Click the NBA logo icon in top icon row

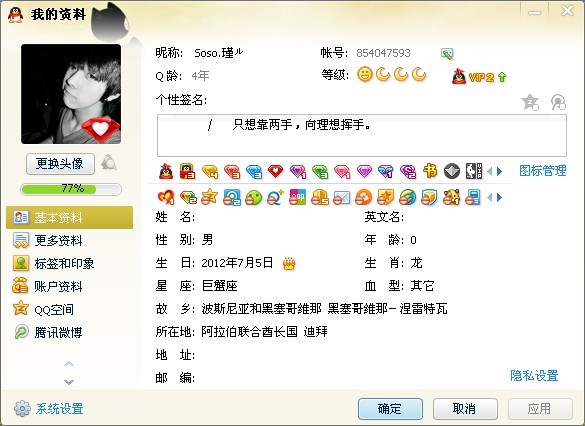(x=473, y=171)
